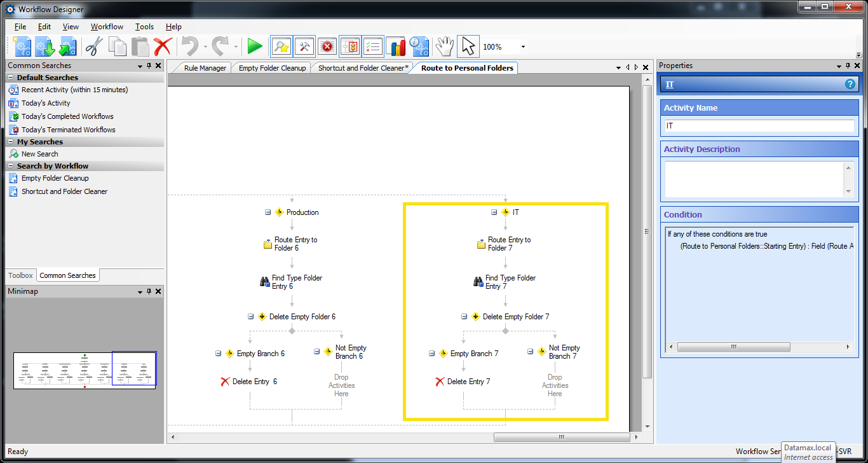Click the blue help question mark icon
The image size is (868, 463).
coord(850,84)
